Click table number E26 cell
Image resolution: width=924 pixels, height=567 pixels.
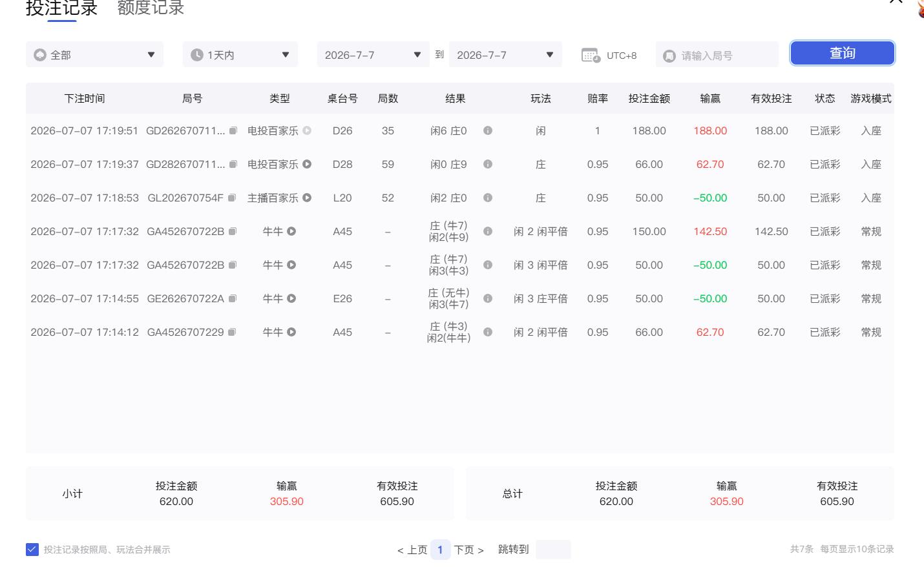pyautogui.click(x=342, y=298)
